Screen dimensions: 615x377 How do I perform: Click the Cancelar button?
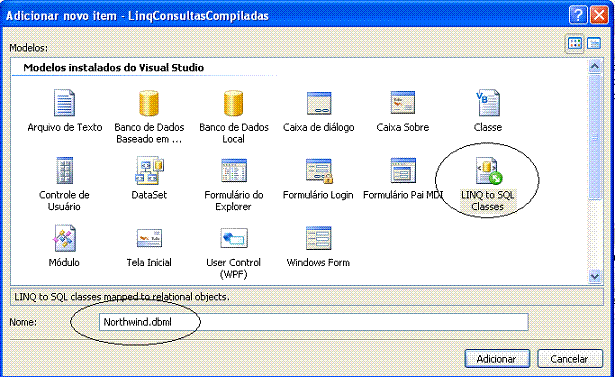pyautogui.click(x=570, y=359)
